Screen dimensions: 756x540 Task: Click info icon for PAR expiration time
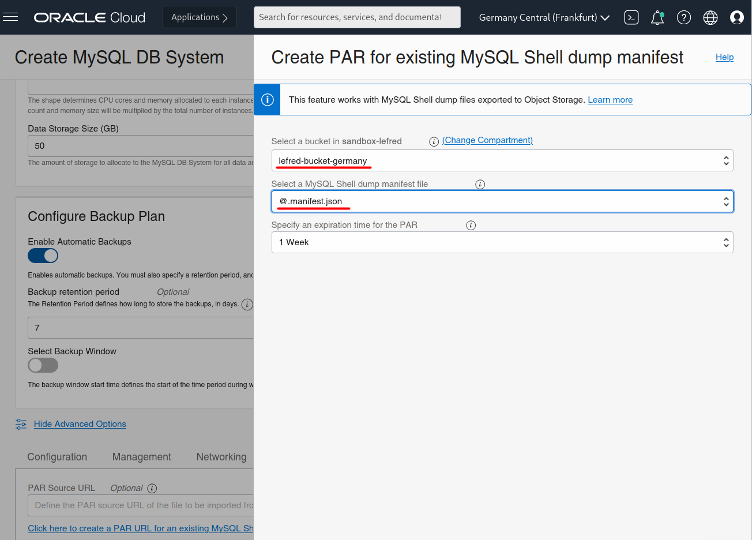(471, 226)
